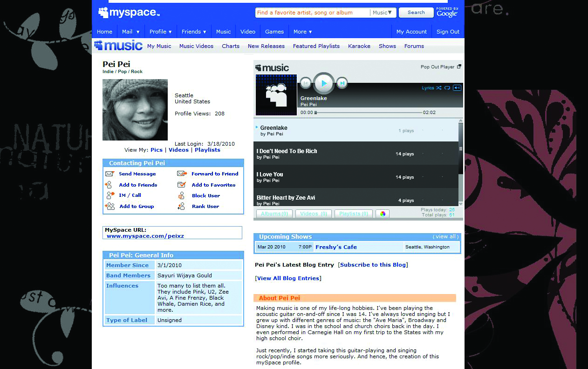Click Pei Pei's profile photo

click(135, 110)
